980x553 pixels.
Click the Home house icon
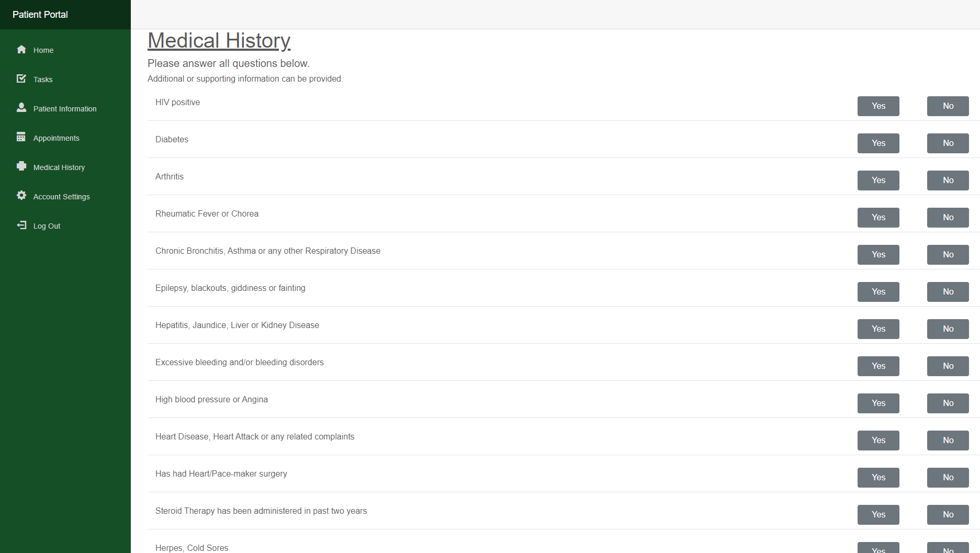pyautogui.click(x=21, y=50)
